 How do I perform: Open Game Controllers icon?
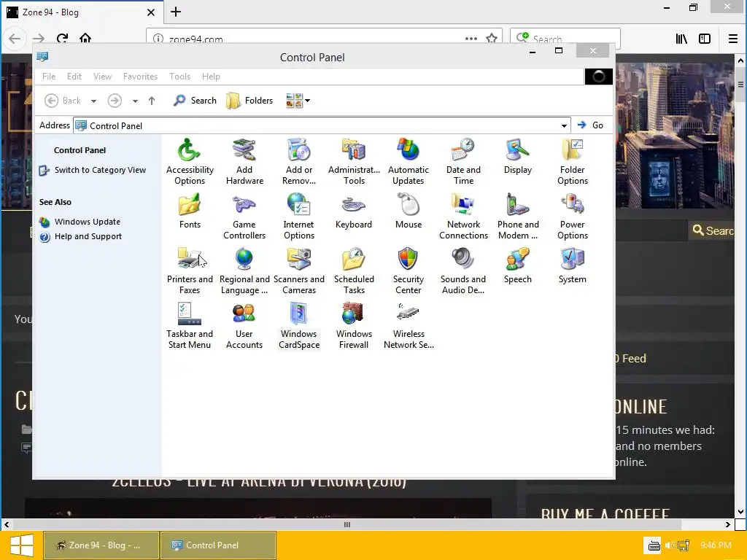click(x=244, y=216)
